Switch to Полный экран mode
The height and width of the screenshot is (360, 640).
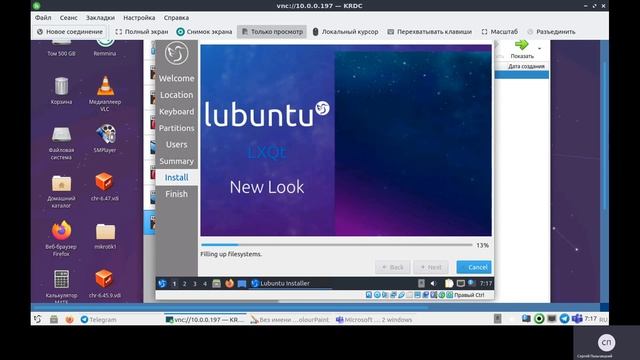click(141, 31)
